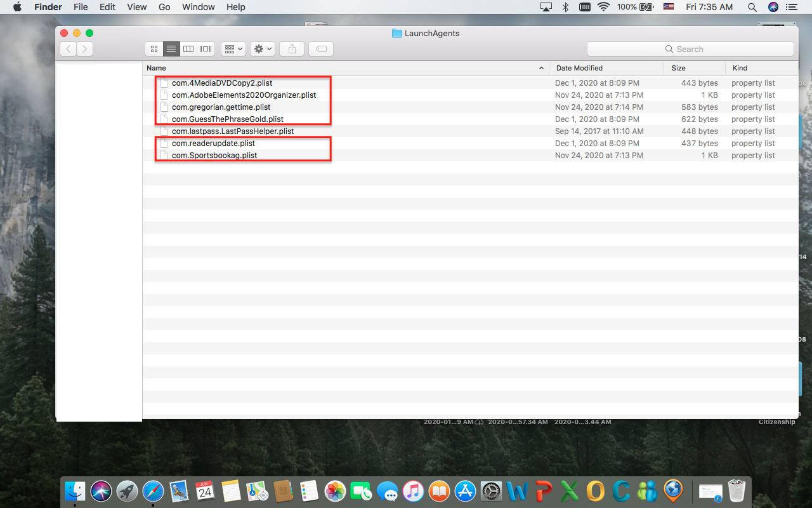Select com.lastpass.LastPassHelper.plist

(x=233, y=131)
